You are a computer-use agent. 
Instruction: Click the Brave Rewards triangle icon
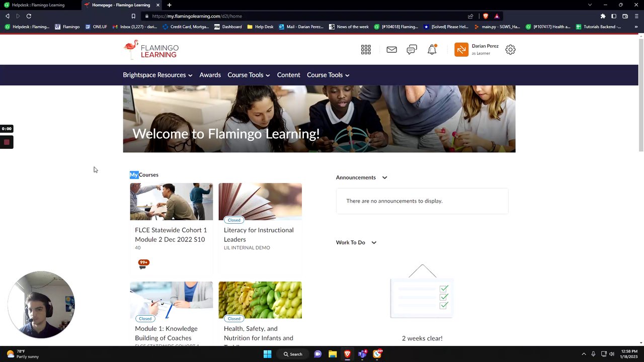point(497,16)
